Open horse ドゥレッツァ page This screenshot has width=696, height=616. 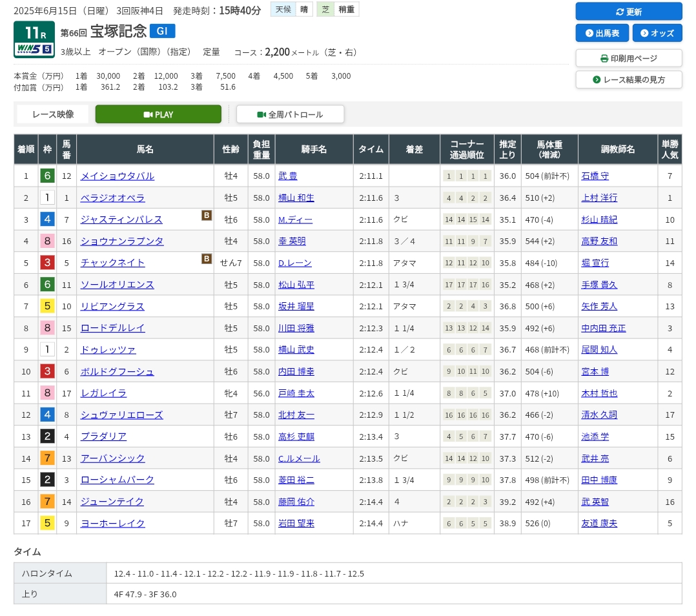[x=108, y=350]
